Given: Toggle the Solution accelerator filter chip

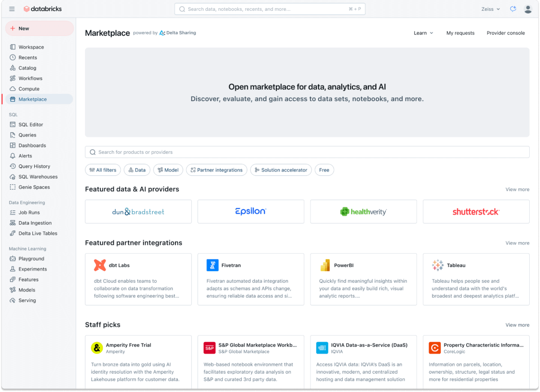Looking at the screenshot, I should [x=281, y=170].
